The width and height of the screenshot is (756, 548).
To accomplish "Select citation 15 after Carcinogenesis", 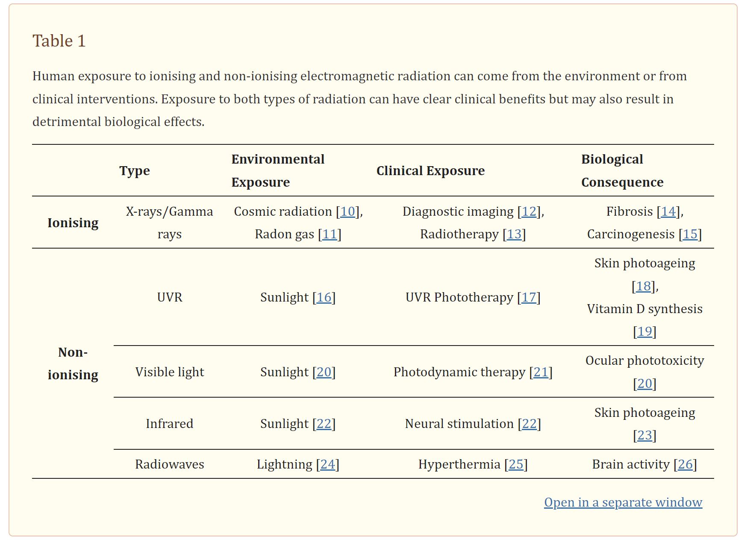I will [690, 234].
